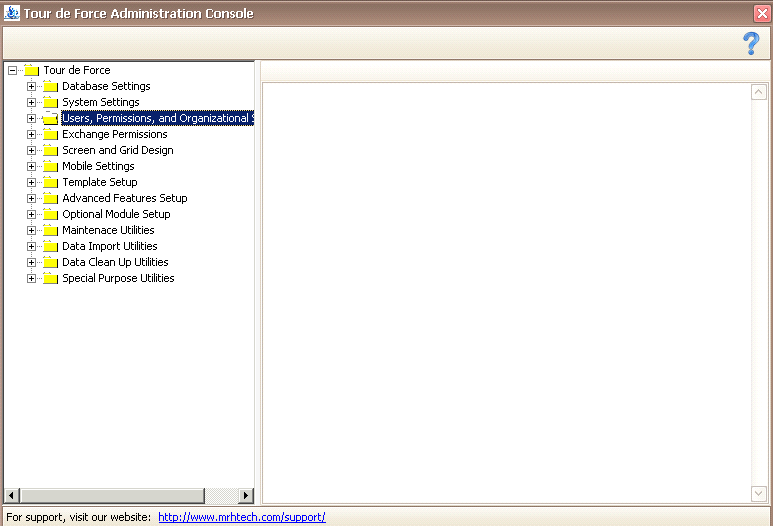Viewport: 773px width, 526px height.
Task: Expand the Mobile Settings node
Action: (x=31, y=167)
